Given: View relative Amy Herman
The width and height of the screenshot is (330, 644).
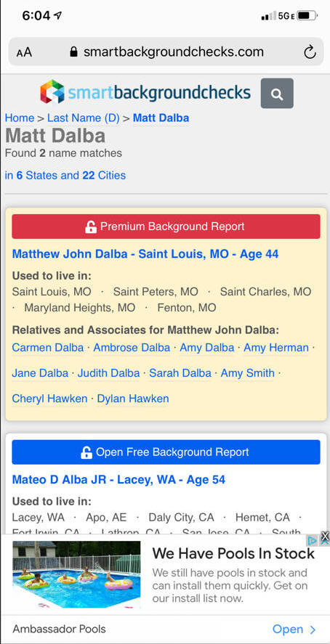Looking at the screenshot, I should pos(276,348).
